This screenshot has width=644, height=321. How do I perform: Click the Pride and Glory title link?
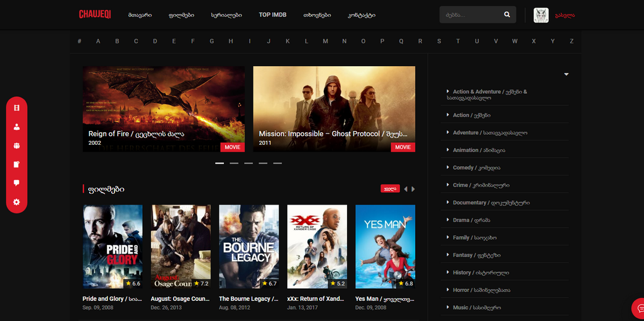(113, 299)
